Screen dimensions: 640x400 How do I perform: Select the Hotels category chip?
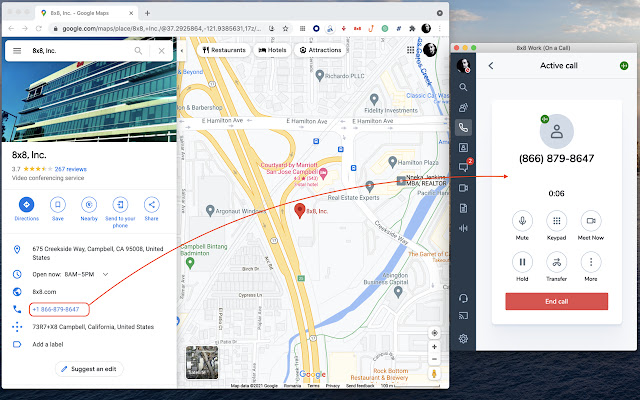click(272, 49)
